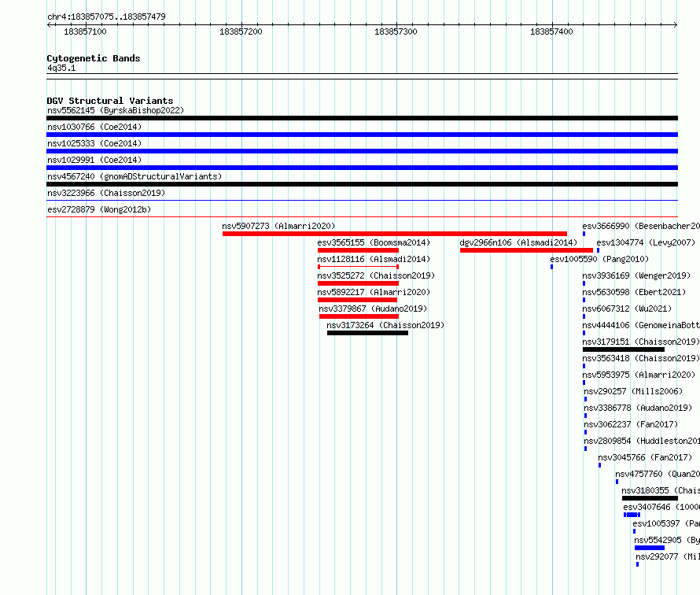Open the nsv4757760 (Quan) variant label
Screen dimensions: 700x595
coord(658,474)
